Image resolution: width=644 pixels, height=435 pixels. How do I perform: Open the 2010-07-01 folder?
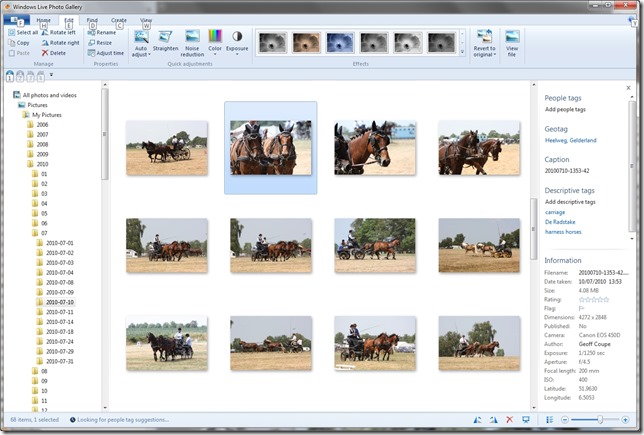coord(60,243)
